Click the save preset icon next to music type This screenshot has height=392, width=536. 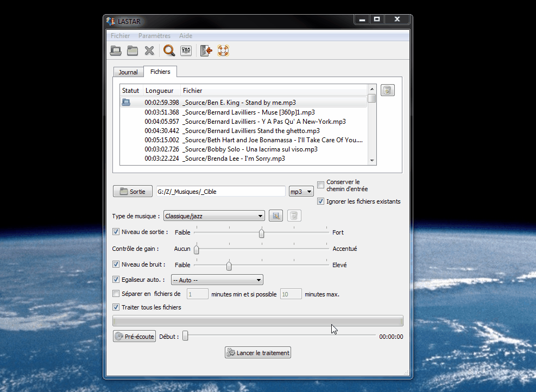[276, 216]
